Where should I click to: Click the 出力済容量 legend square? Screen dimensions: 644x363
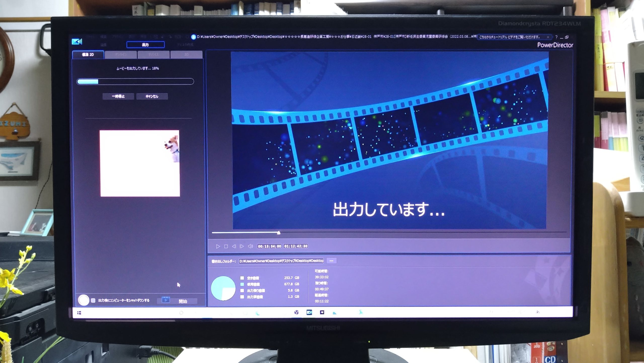[x=242, y=297]
